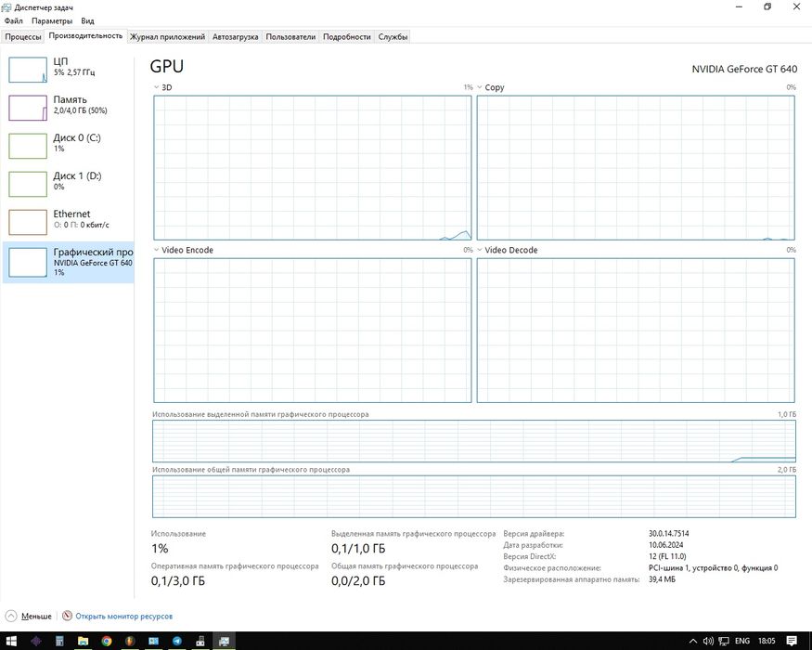This screenshot has height=650, width=812.
Task: Switch to the Подробности tab
Action: [x=347, y=37]
